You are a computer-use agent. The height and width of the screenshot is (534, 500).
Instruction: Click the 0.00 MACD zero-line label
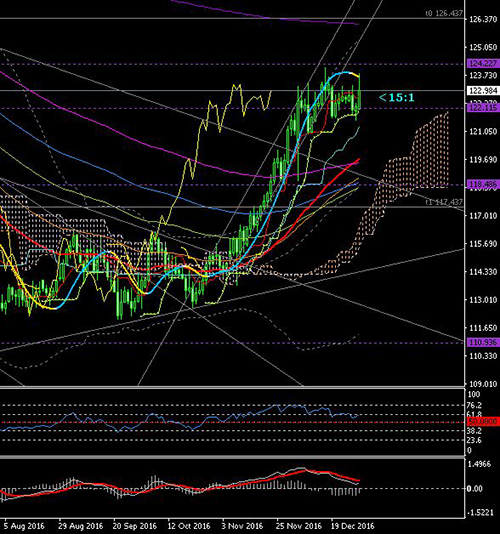point(475,489)
